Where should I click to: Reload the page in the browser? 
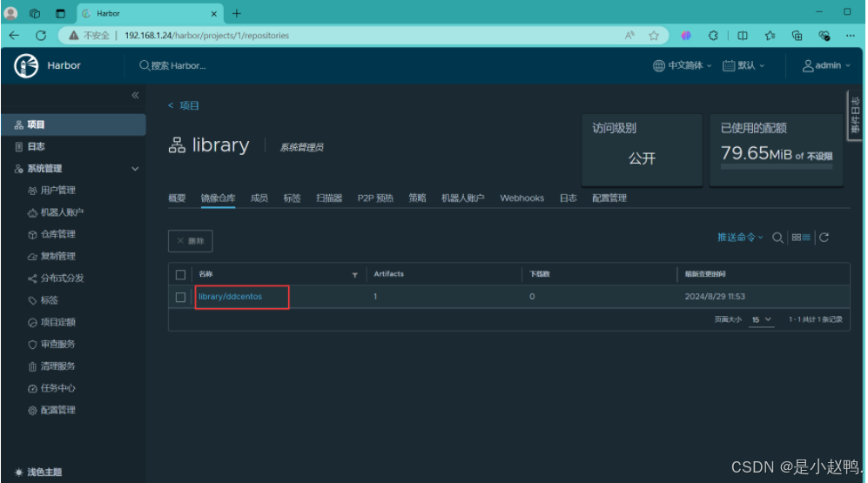(41, 36)
